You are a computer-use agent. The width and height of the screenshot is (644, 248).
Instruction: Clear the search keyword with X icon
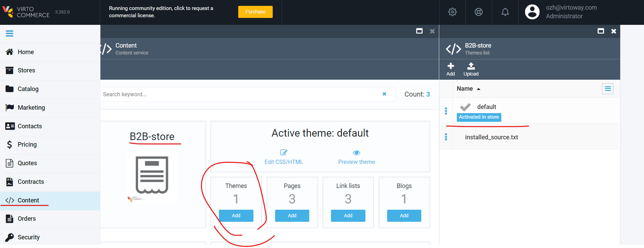point(384,94)
